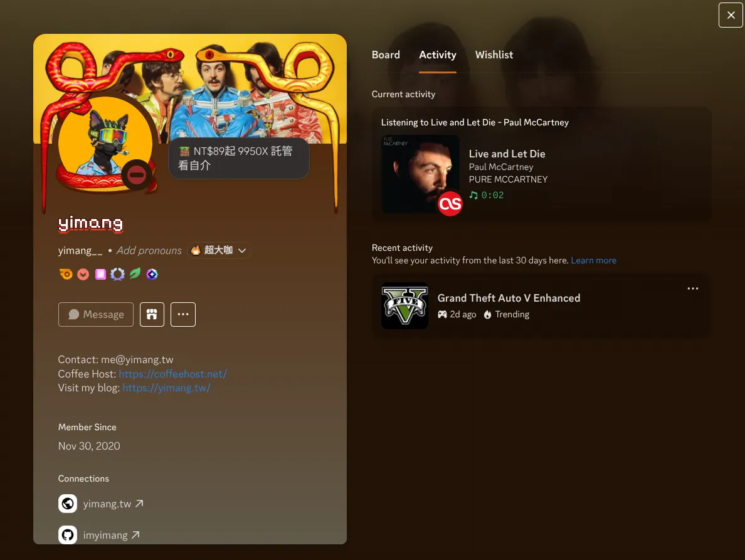This screenshot has width=745, height=560.
Task: Click the green music note icon
Action: (473, 195)
